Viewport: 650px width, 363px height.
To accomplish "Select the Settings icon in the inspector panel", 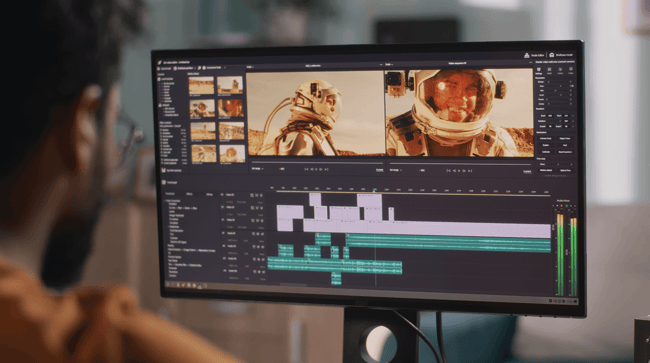I will (x=539, y=69).
